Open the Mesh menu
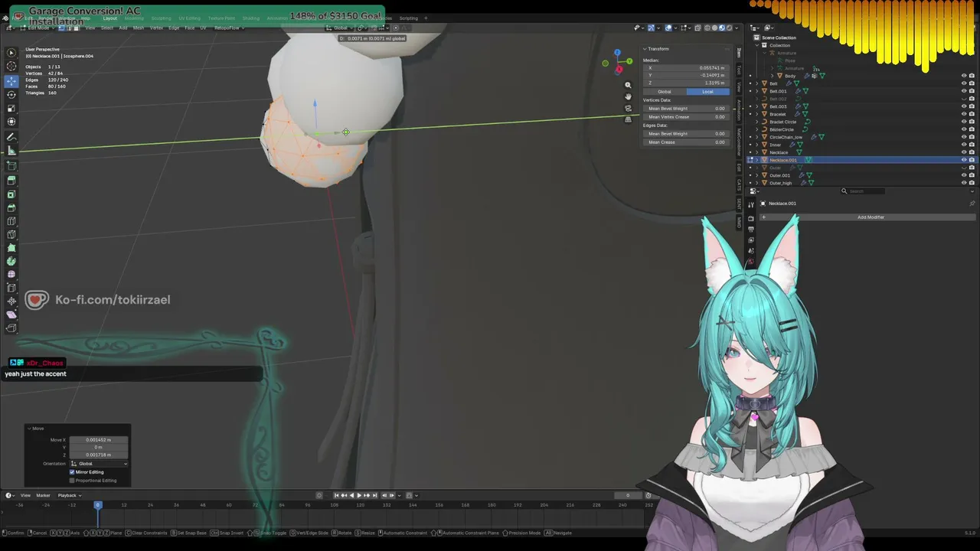 point(139,28)
